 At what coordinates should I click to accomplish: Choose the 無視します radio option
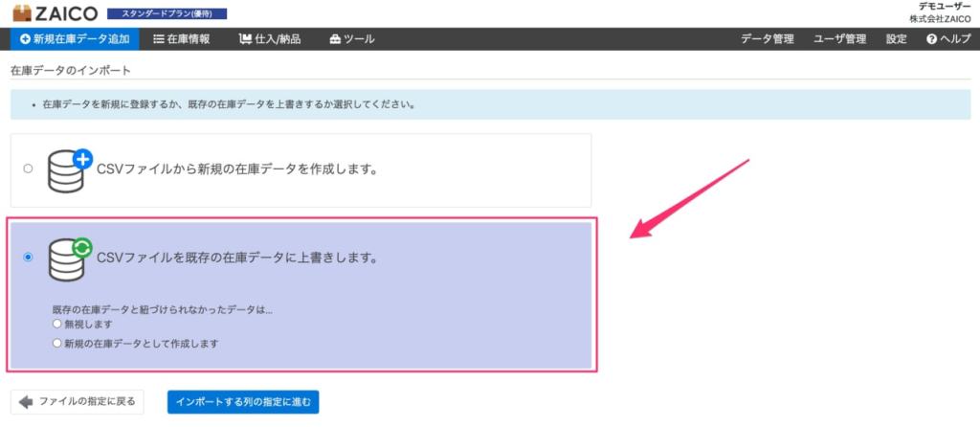[x=56, y=324]
